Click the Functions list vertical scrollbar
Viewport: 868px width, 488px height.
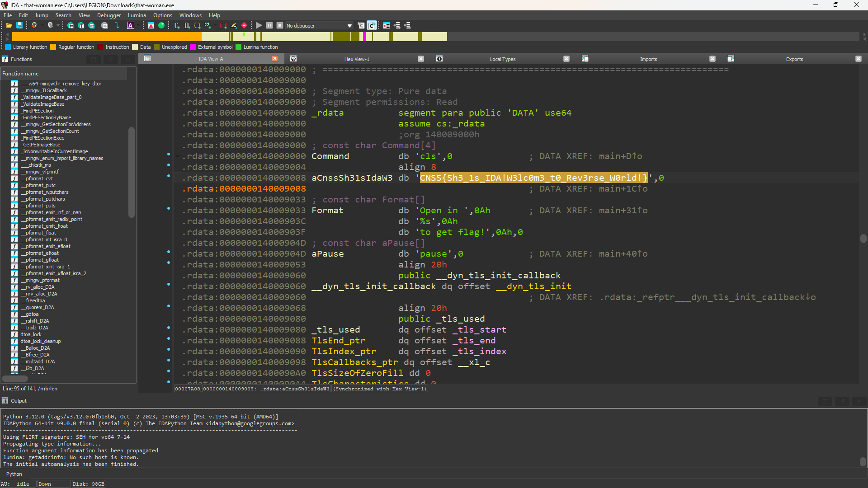[x=132, y=172]
